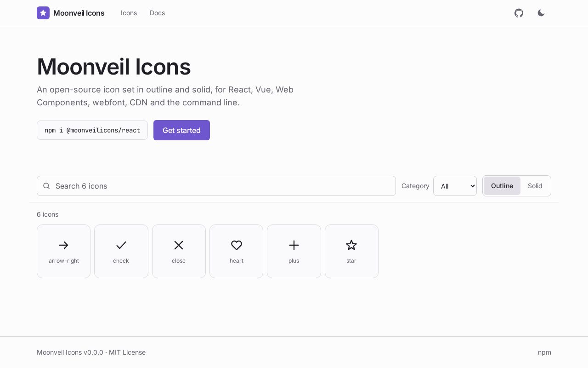Viewport: 588px width, 368px height.
Task: Go to the Icons nav item
Action: 129,13
